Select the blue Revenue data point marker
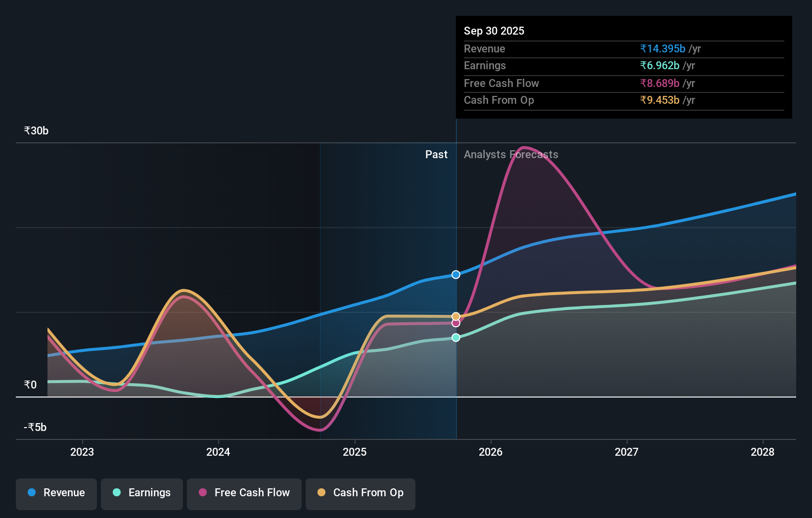 pos(455,274)
